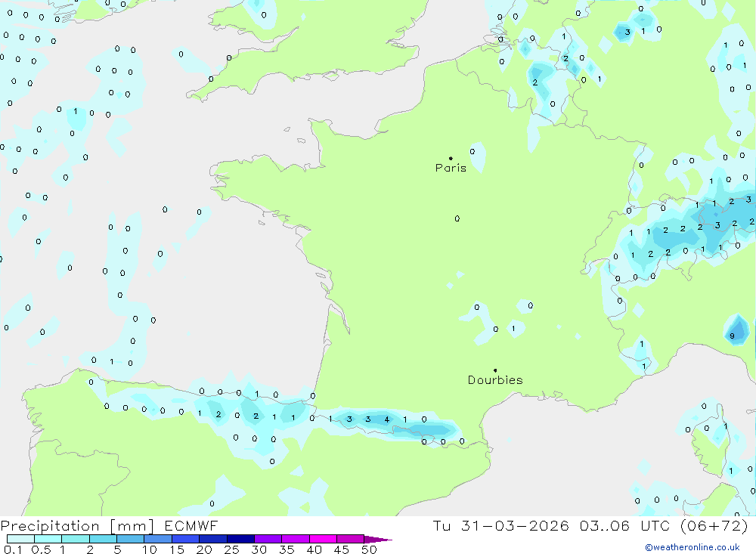Click the 'Tu' weekday text

442,525
